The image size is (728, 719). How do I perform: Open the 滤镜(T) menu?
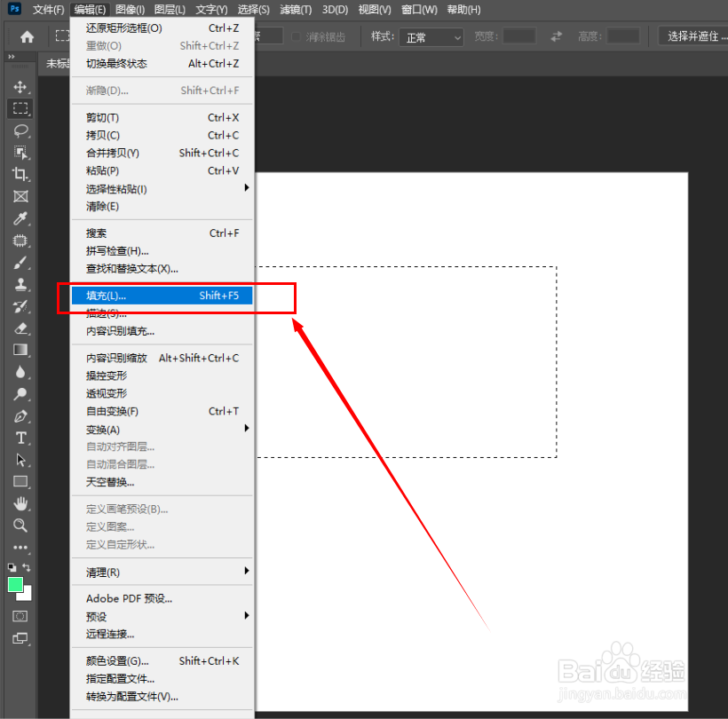pyautogui.click(x=296, y=9)
